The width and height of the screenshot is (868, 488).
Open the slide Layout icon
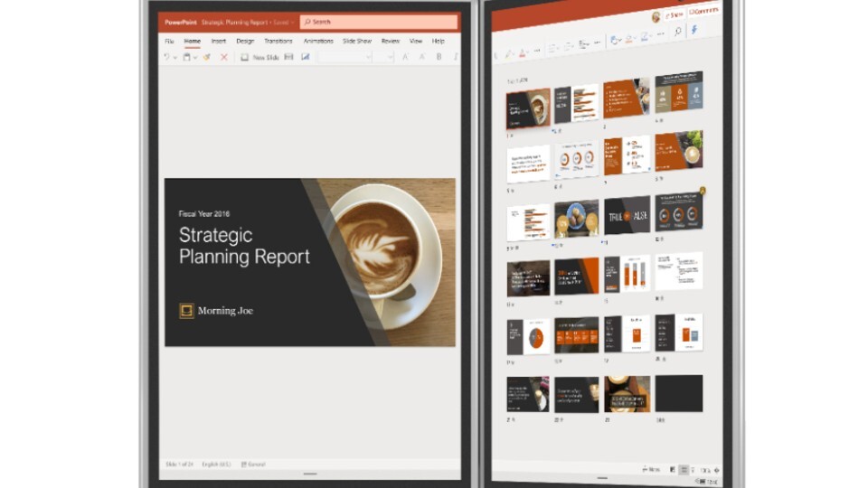point(288,56)
